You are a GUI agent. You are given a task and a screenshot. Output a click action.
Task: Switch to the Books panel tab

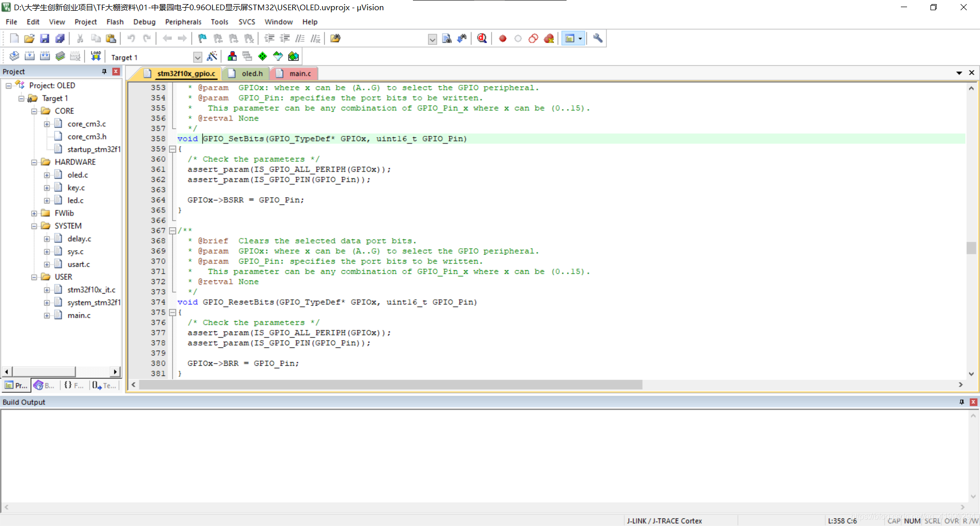point(45,386)
